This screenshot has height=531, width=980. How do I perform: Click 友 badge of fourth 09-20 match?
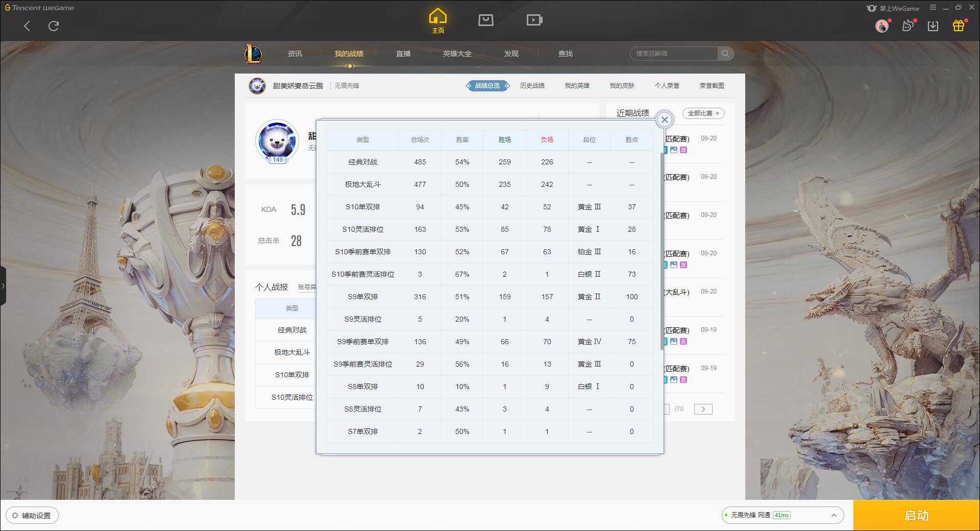683,265
